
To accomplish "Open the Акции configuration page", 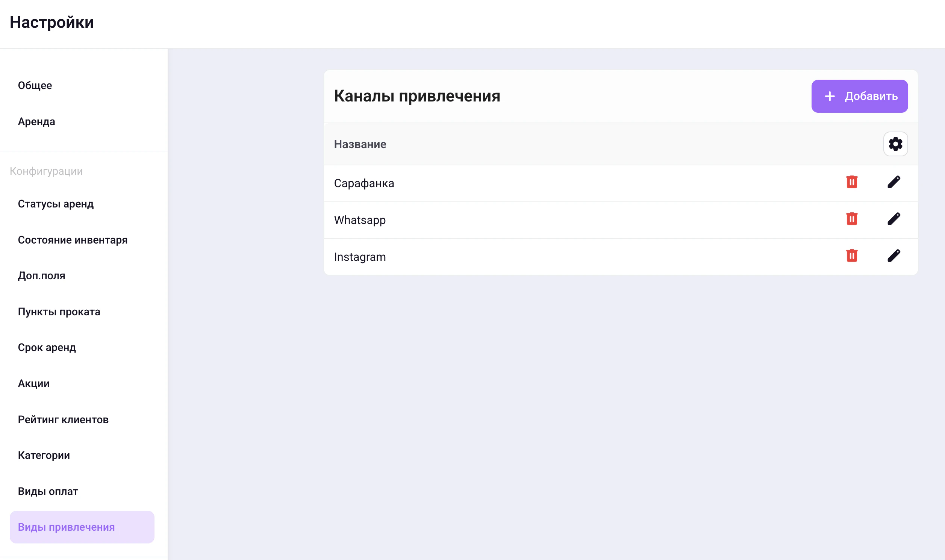I will click(33, 383).
